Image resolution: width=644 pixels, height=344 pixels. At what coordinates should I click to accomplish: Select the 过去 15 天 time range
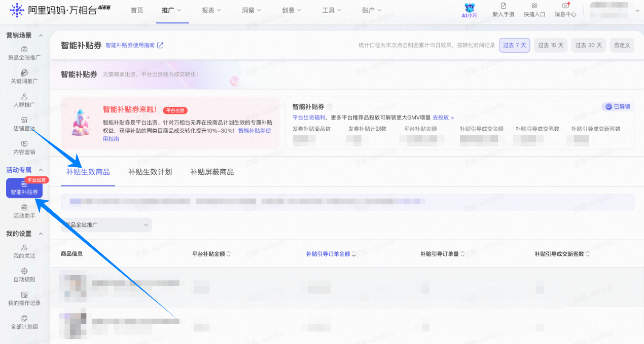tap(551, 45)
